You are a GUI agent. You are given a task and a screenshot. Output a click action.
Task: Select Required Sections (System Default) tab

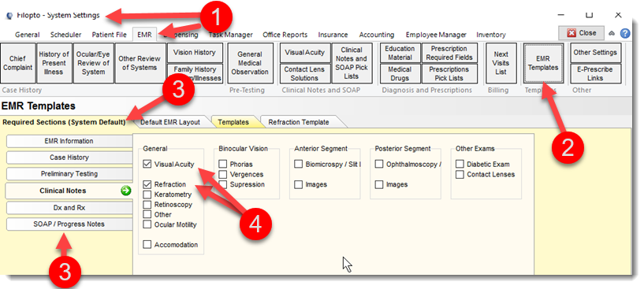(x=64, y=122)
